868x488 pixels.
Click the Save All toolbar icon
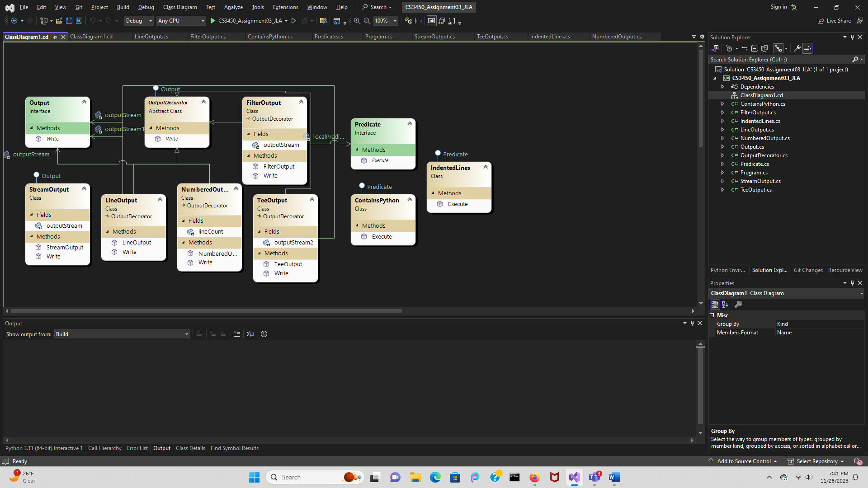tap(79, 21)
